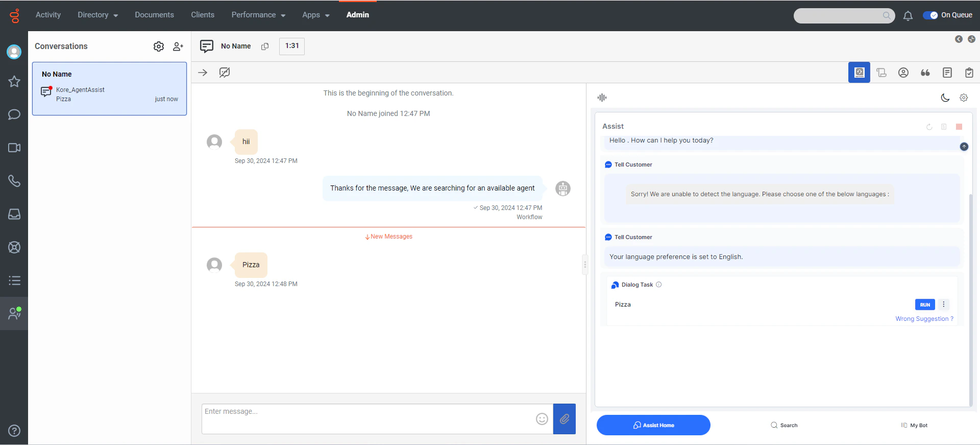
Task: Open the notifications bell
Action: (908, 16)
